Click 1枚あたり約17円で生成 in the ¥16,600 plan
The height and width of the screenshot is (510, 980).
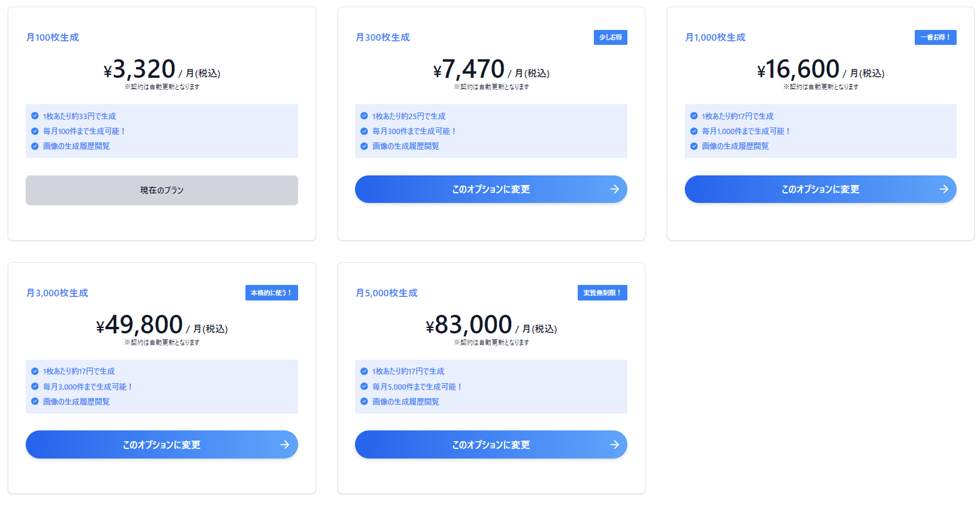click(738, 116)
